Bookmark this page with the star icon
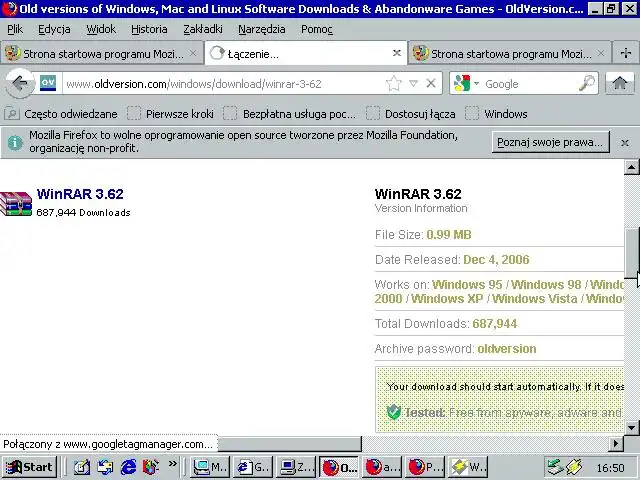Image resolution: width=640 pixels, height=480 pixels. [x=393, y=84]
